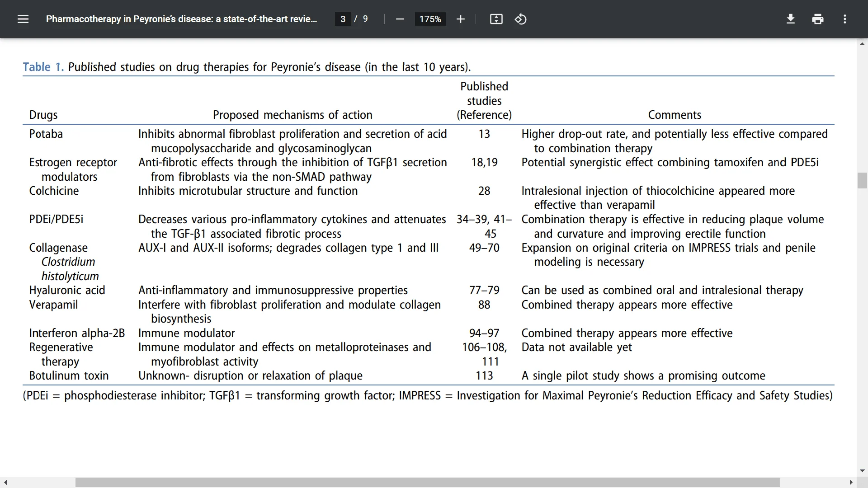Click the 'Hyaluronic acid' drug cell
Viewport: 868px width, 488px height.
point(67,290)
